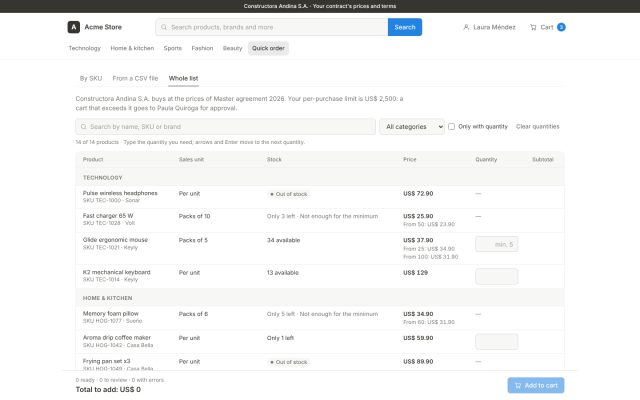Click the Acme Store logo icon

[73, 27]
